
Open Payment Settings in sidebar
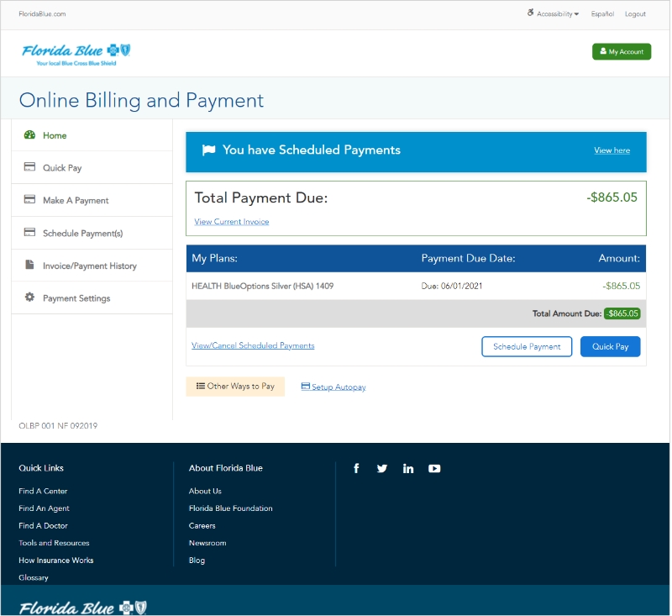[x=76, y=298]
